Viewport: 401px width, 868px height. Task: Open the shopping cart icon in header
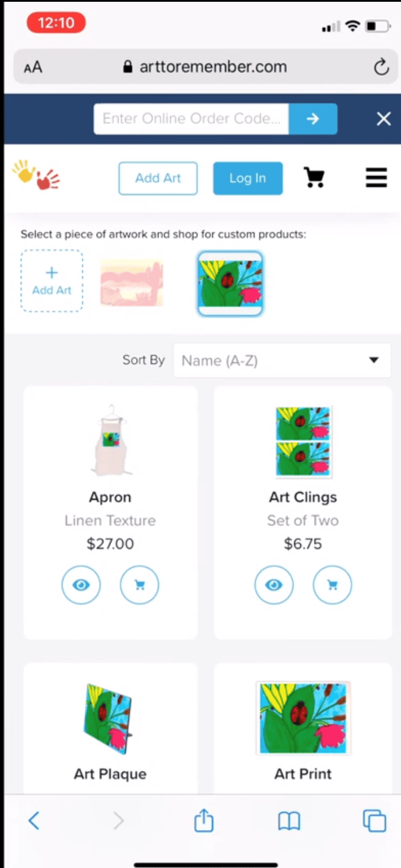(314, 177)
